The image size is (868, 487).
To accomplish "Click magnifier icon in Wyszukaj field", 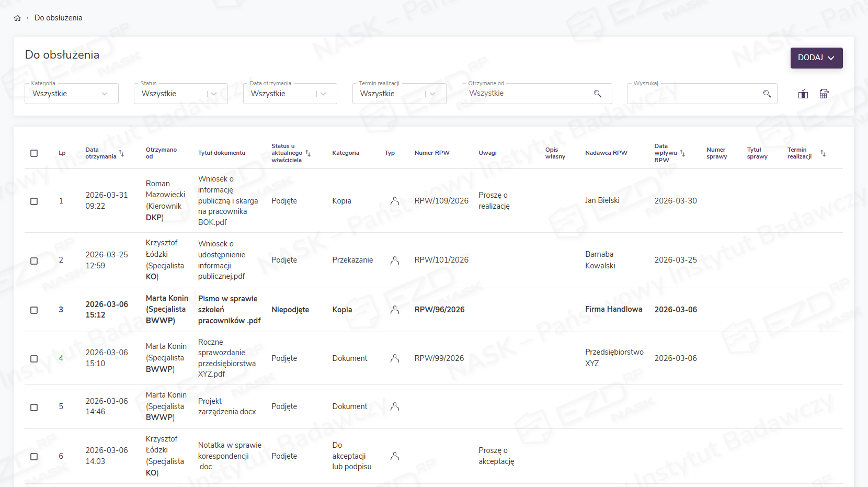I will coord(767,94).
